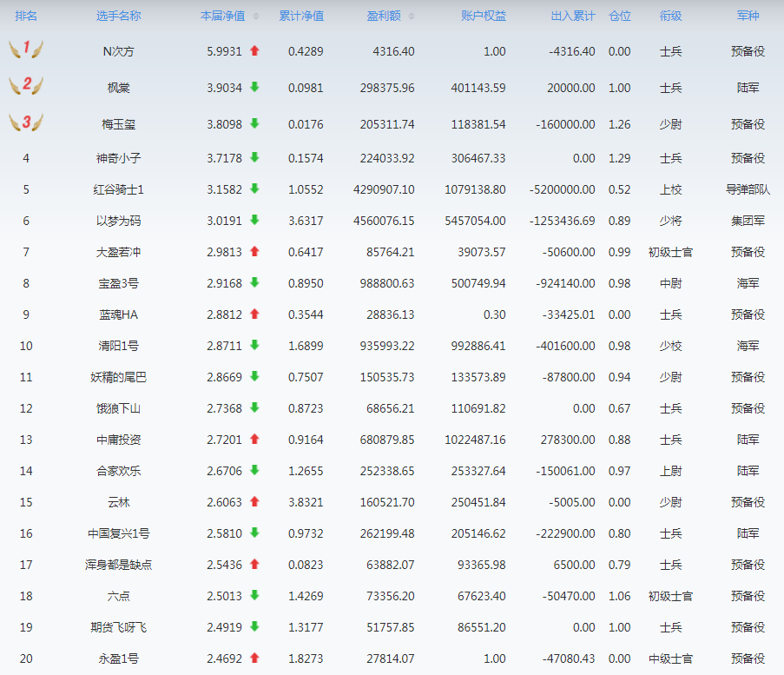This screenshot has width=784, height=675.
Task: Select player name 永盈1号
Action: 118,658
